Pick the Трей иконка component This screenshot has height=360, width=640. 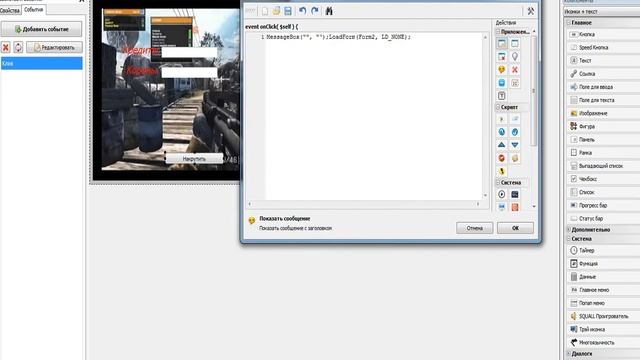pyautogui.click(x=602, y=329)
